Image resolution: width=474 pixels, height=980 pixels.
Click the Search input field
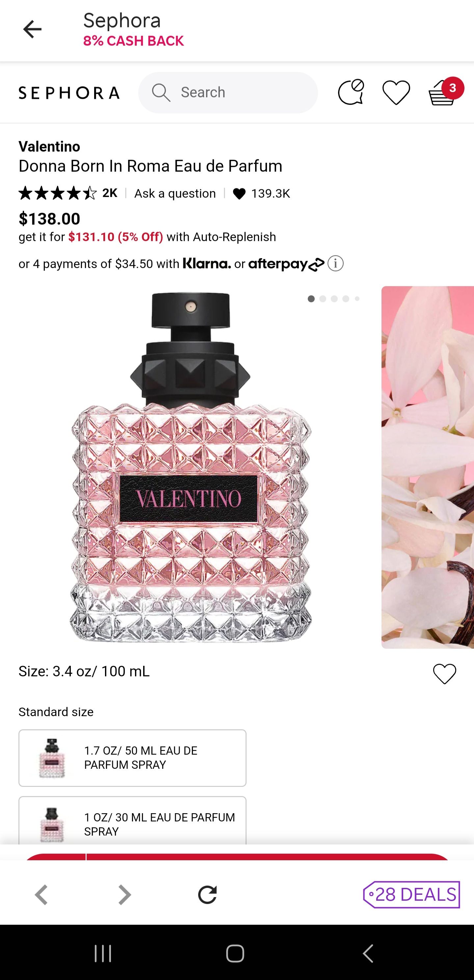[x=228, y=92]
